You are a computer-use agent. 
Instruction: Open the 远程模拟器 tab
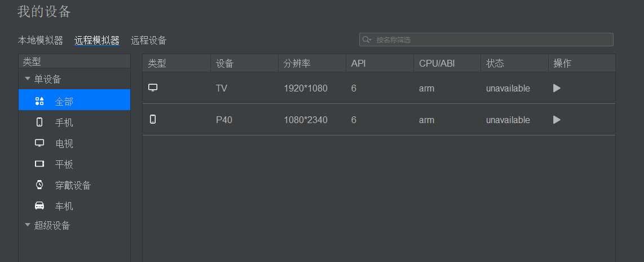coord(97,40)
